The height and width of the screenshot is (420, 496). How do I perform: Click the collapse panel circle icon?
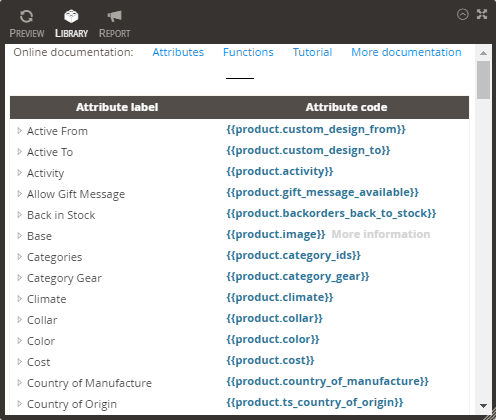[463, 14]
